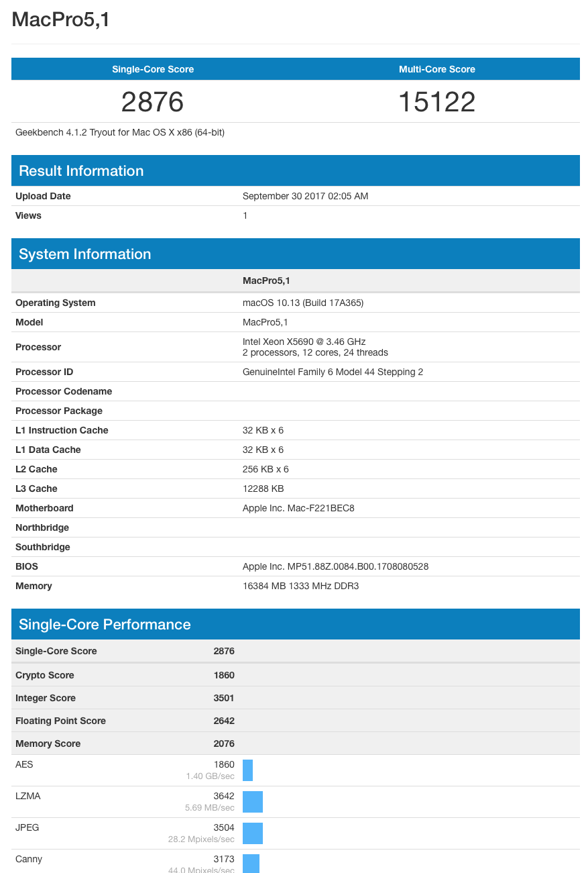Click the Model row label
Viewport: 588px width, 873px height.
coord(29,322)
